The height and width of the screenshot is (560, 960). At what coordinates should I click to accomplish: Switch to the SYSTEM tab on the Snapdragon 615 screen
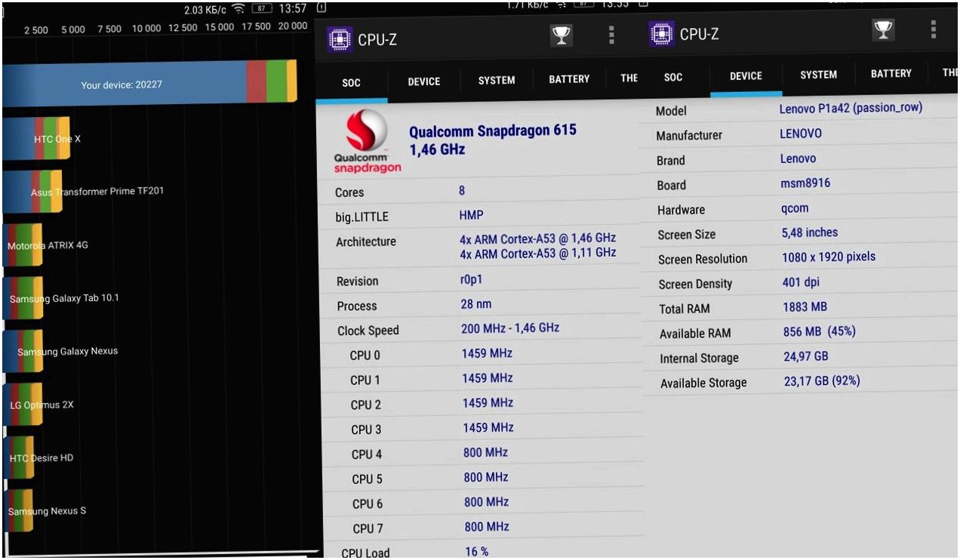tap(496, 81)
